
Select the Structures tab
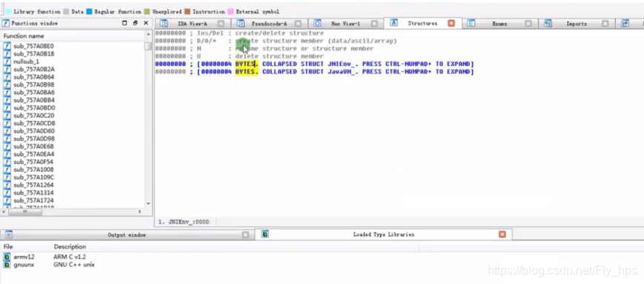(422, 24)
